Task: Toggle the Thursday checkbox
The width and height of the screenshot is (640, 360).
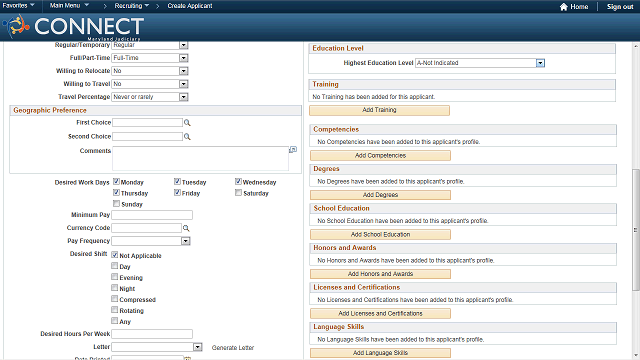Action: [116, 193]
